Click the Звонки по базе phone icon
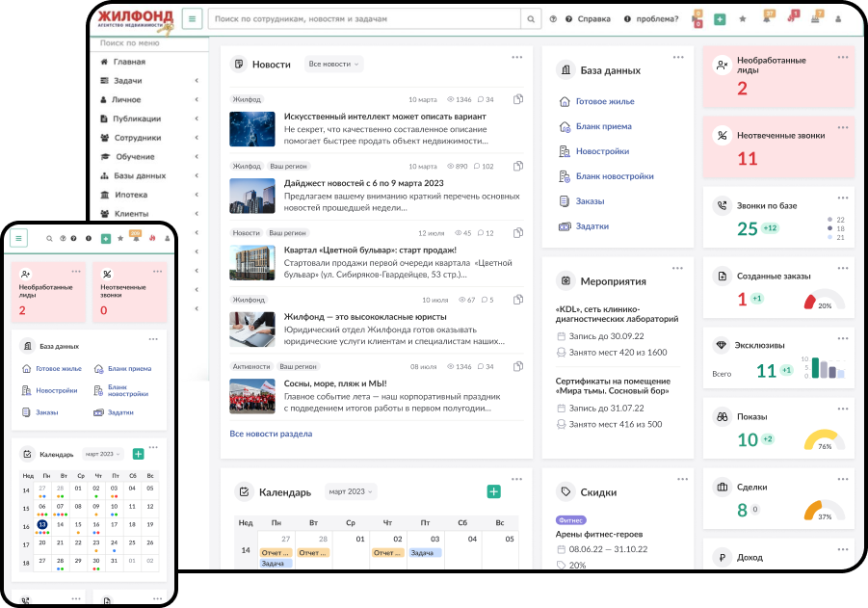 tap(722, 205)
